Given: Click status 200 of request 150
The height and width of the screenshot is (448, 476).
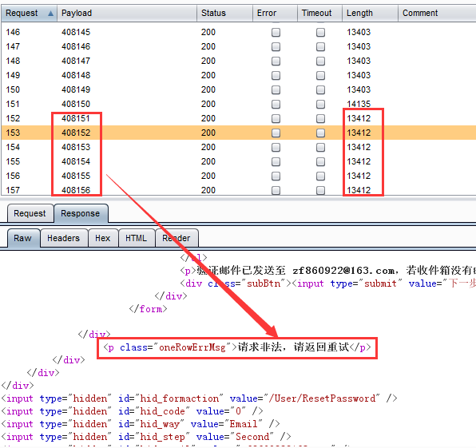Looking at the screenshot, I should pos(208,89).
